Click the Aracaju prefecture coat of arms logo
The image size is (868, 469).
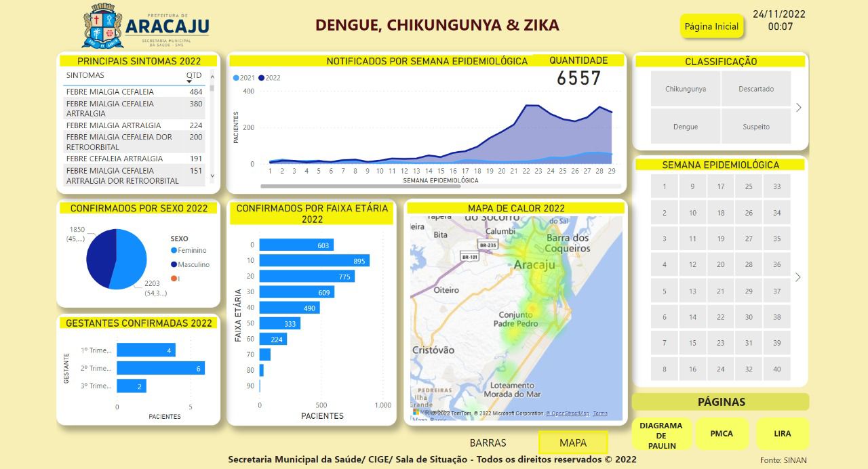pyautogui.click(x=102, y=25)
